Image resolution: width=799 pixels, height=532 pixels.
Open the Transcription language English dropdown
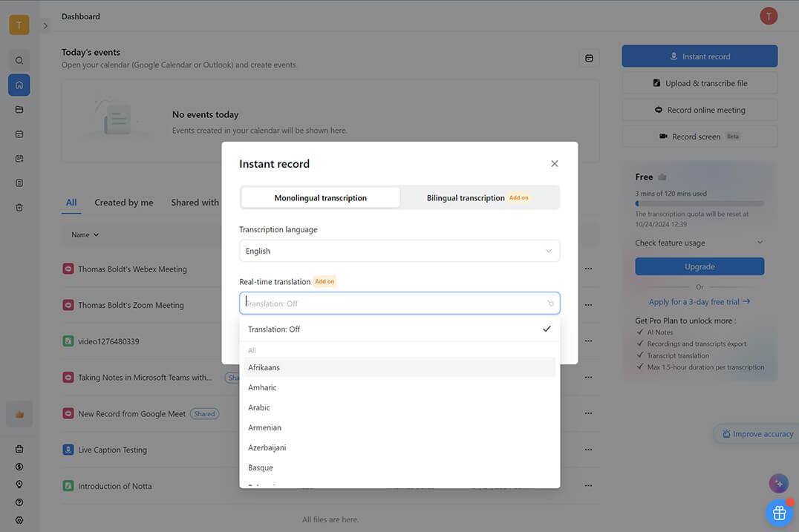(x=399, y=251)
